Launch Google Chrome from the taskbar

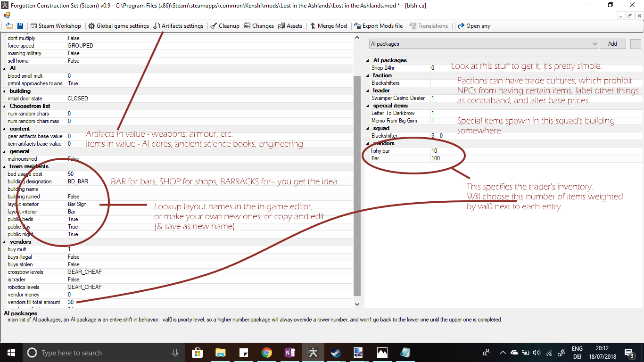(x=266, y=353)
